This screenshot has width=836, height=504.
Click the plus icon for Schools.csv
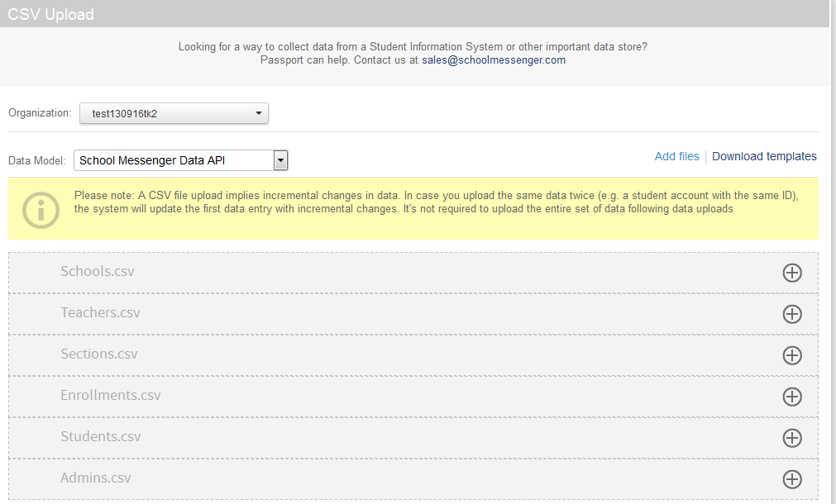click(791, 273)
